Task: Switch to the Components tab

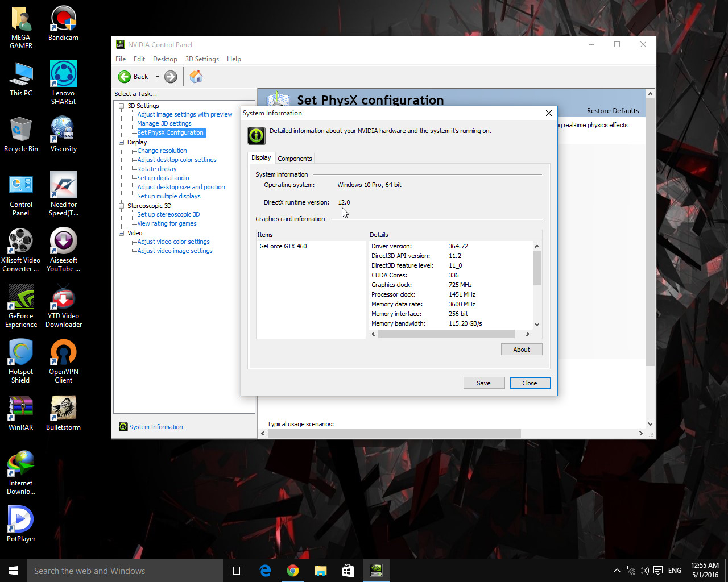Action: 295,159
